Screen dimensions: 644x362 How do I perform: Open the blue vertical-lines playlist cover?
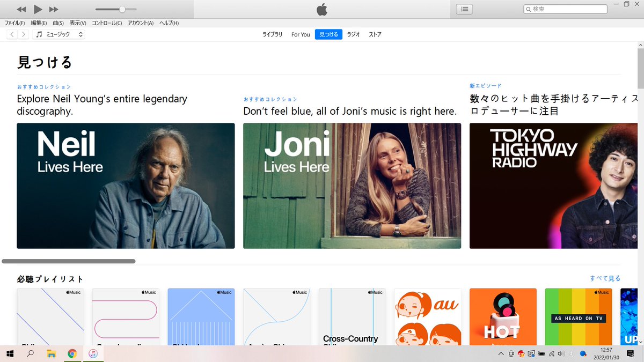[x=201, y=317]
